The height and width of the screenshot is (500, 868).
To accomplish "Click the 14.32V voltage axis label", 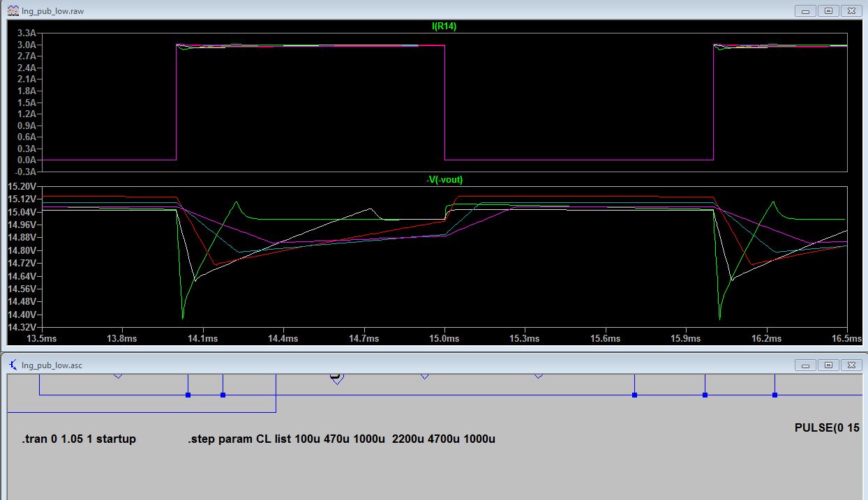I will (22, 327).
